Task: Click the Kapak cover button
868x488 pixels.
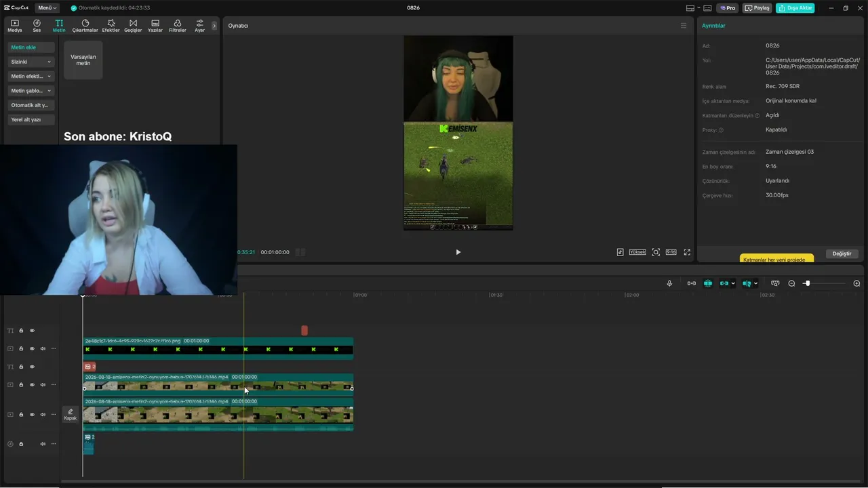Action: [x=71, y=415]
